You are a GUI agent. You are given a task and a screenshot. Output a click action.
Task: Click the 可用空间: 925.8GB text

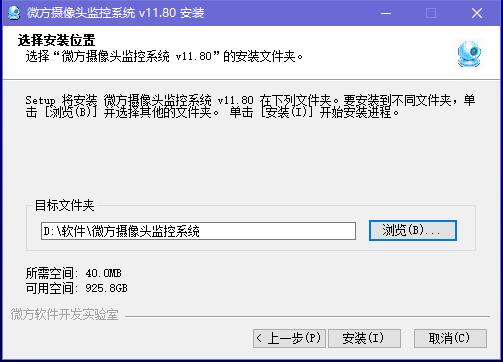click(x=76, y=288)
